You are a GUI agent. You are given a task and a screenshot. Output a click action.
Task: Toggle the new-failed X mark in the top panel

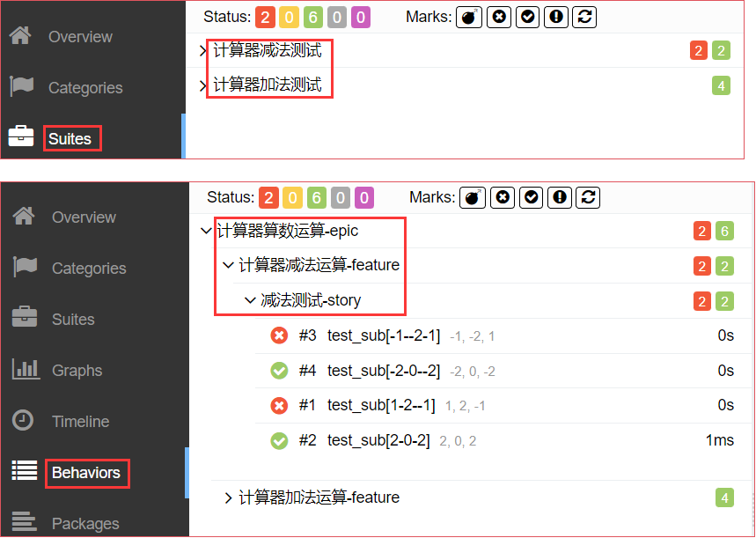[499, 17]
